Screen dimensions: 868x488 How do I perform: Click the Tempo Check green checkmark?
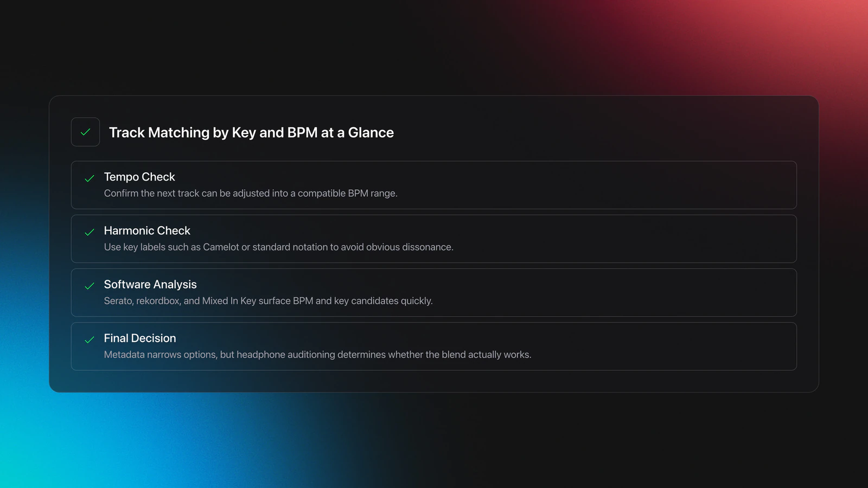90,178
